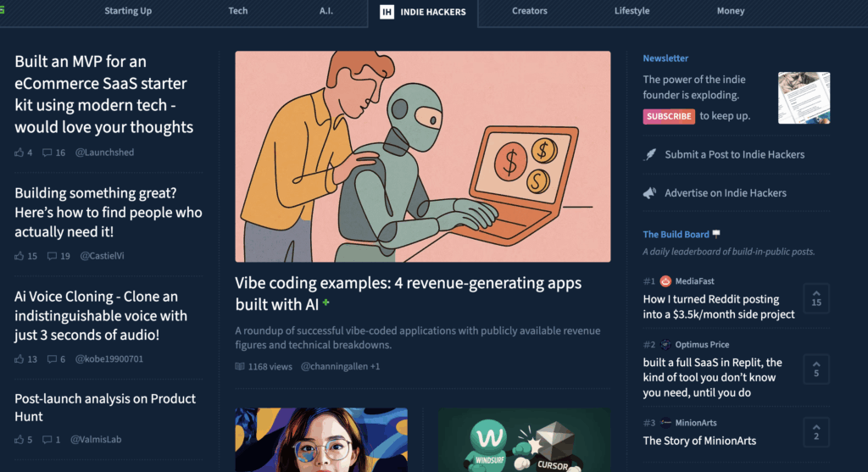This screenshot has height=472, width=868.
Task: Open The Build Board heading link
Action: click(676, 234)
